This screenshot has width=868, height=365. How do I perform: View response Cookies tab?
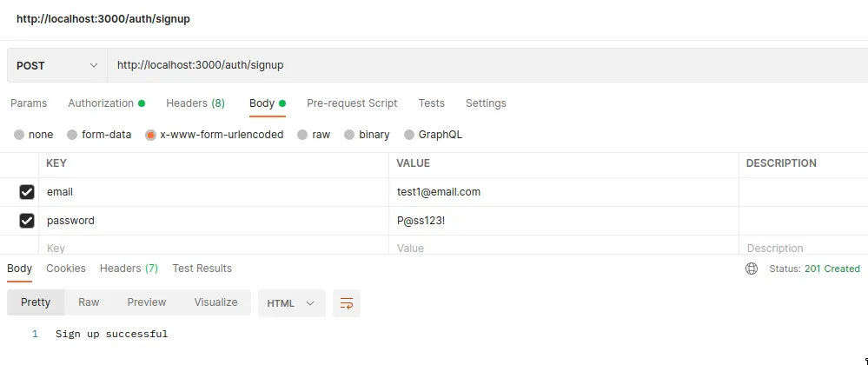(66, 269)
